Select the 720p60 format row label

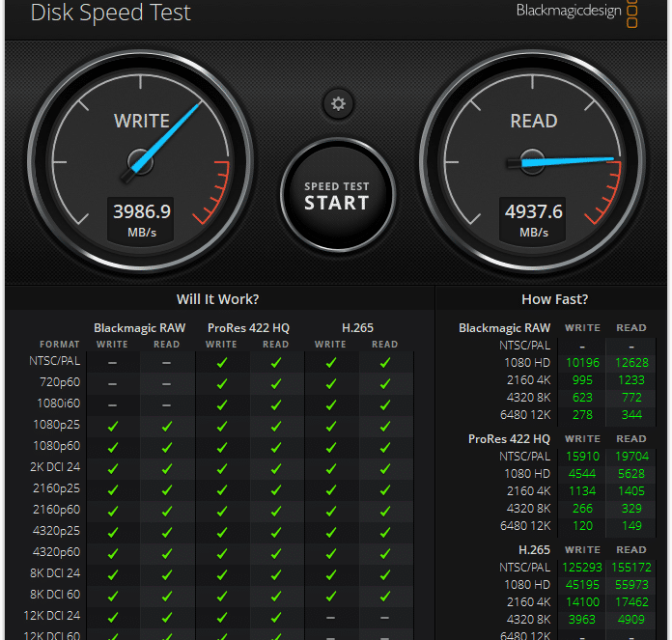click(x=60, y=382)
